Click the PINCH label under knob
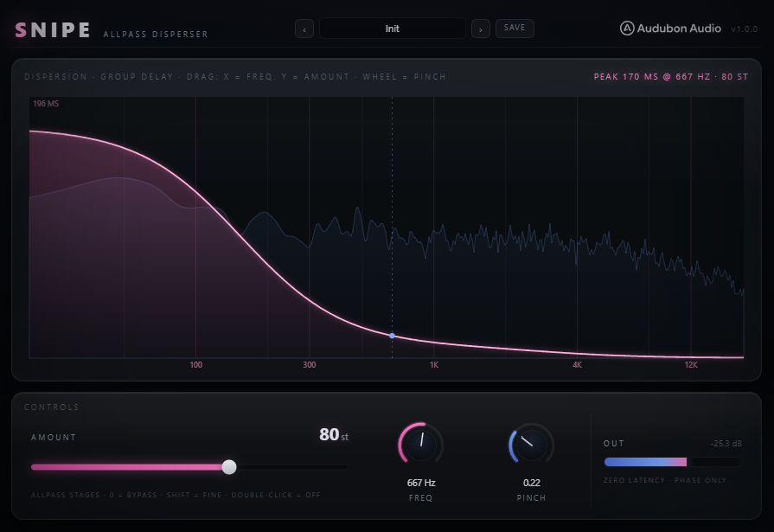The image size is (774, 532). (532, 498)
